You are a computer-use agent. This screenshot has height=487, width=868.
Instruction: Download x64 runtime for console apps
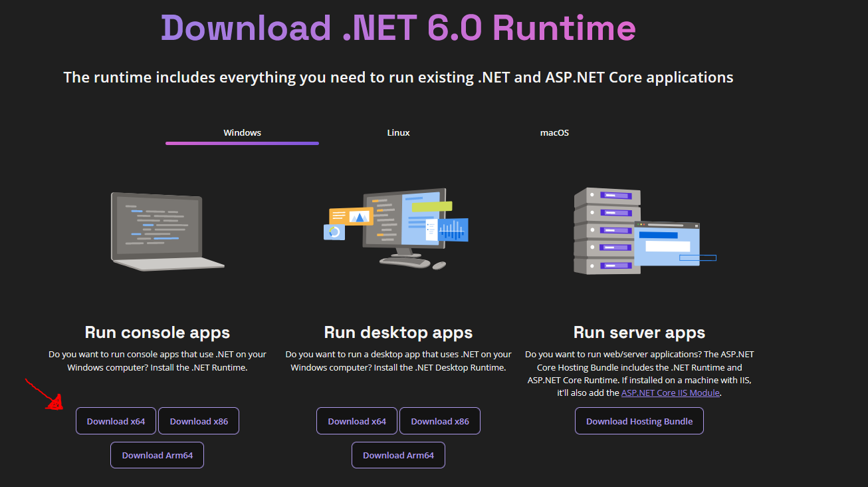116,421
